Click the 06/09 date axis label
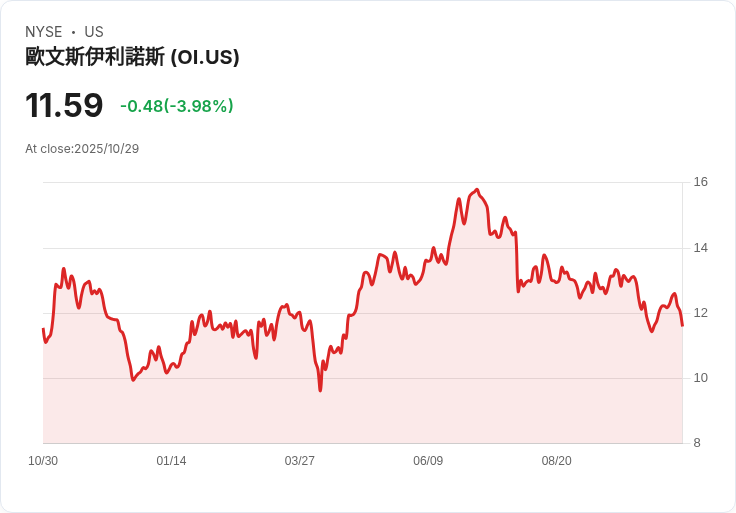 pos(428,461)
